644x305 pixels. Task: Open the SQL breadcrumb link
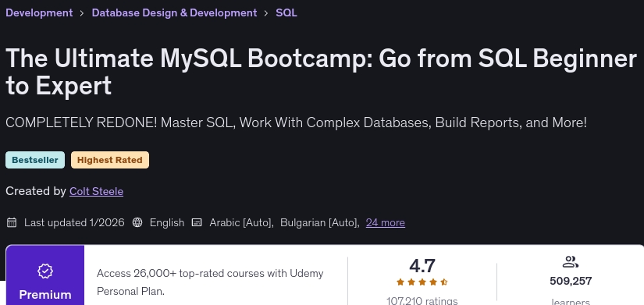pyautogui.click(x=286, y=12)
